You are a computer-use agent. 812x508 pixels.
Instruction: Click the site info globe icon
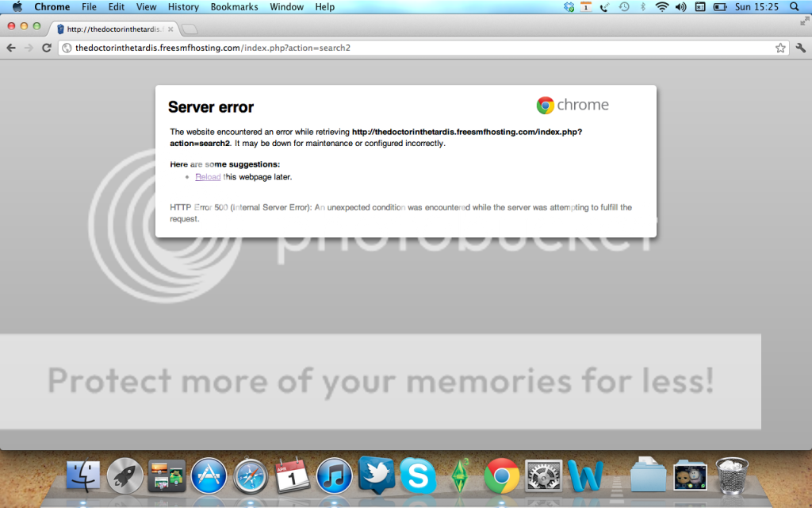tap(67, 48)
